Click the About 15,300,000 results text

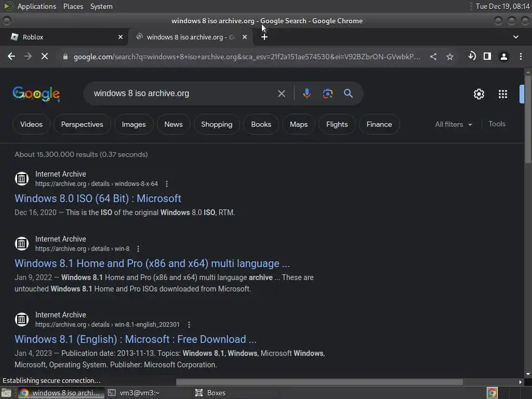[81, 154]
